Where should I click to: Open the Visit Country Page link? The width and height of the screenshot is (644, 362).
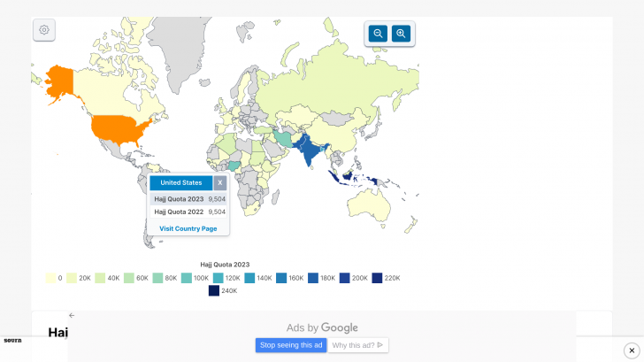click(x=188, y=228)
